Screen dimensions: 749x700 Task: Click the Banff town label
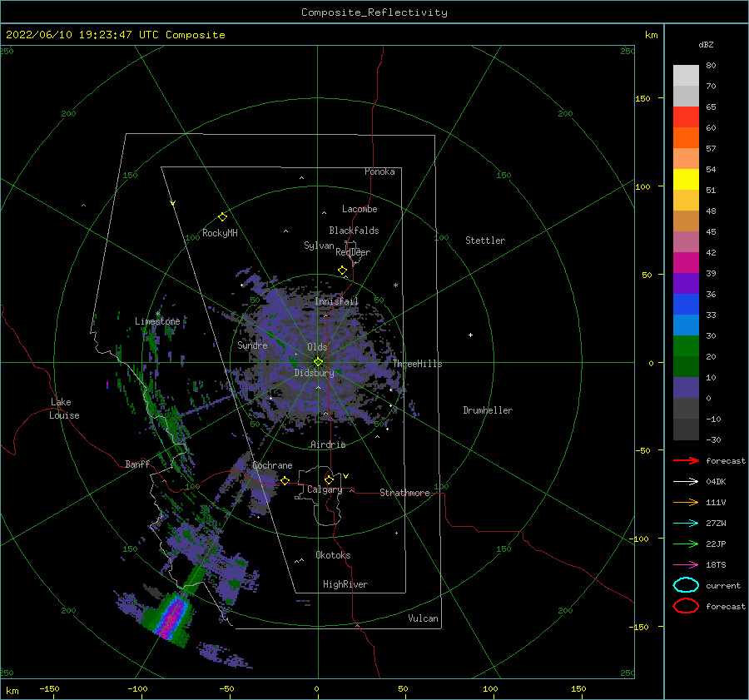click(137, 464)
